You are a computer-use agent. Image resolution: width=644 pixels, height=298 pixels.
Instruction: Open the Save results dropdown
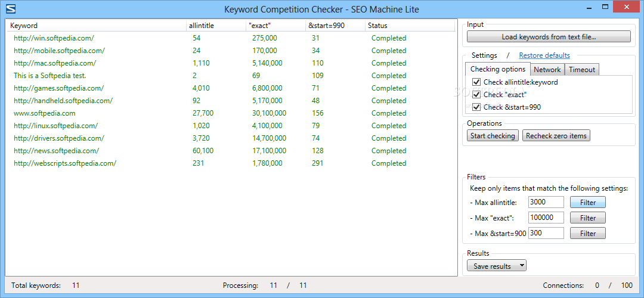(497, 266)
